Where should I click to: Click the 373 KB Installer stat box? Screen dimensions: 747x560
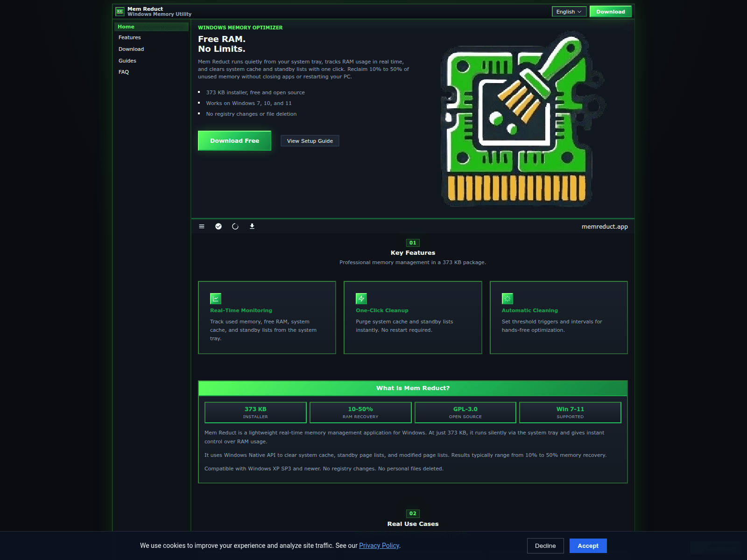click(255, 413)
